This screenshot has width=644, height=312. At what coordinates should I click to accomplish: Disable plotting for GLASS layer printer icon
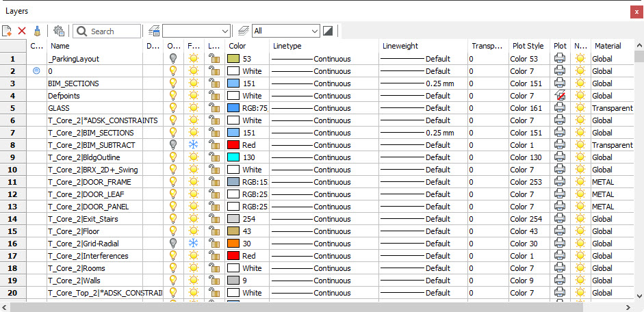(x=560, y=108)
